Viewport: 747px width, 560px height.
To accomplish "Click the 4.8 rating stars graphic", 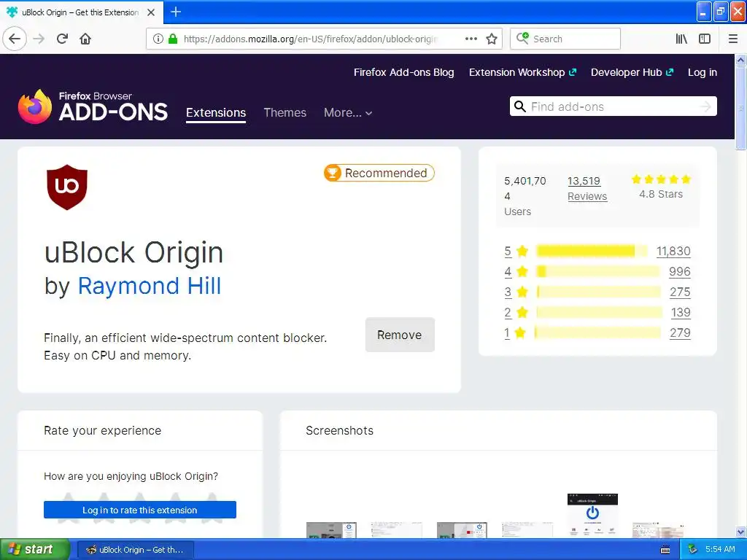I will coord(661,179).
